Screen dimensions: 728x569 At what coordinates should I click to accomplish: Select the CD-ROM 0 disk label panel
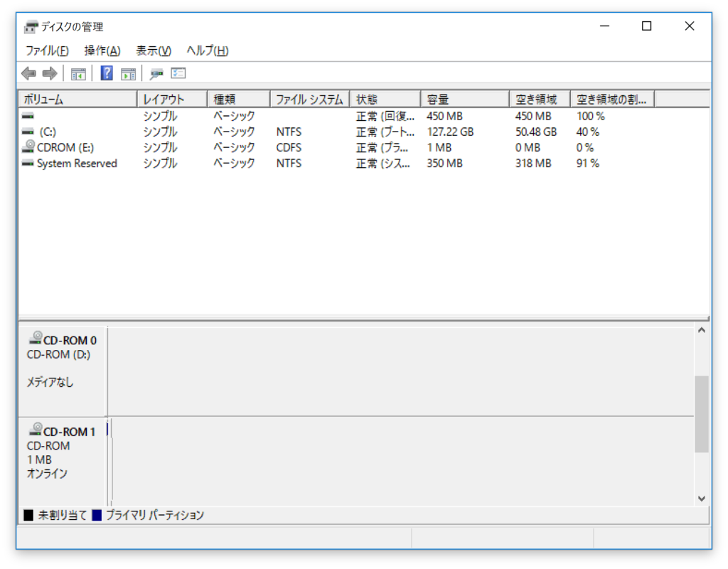point(63,371)
